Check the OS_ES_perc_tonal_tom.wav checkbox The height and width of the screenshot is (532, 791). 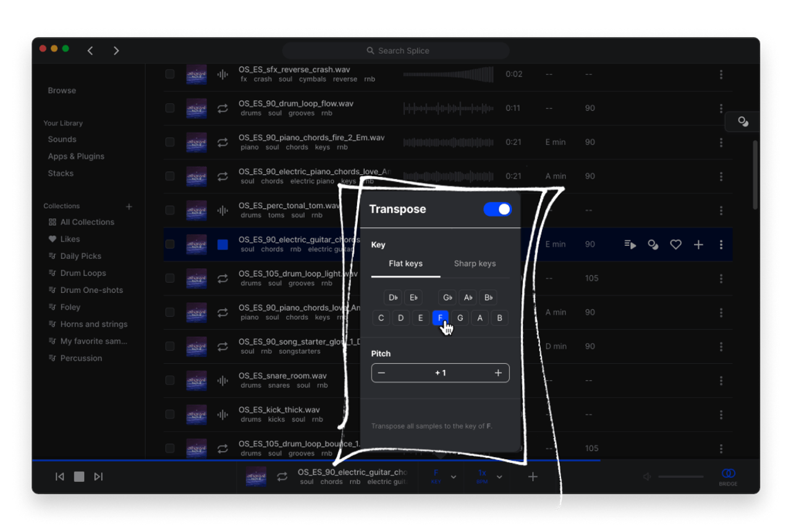(169, 210)
